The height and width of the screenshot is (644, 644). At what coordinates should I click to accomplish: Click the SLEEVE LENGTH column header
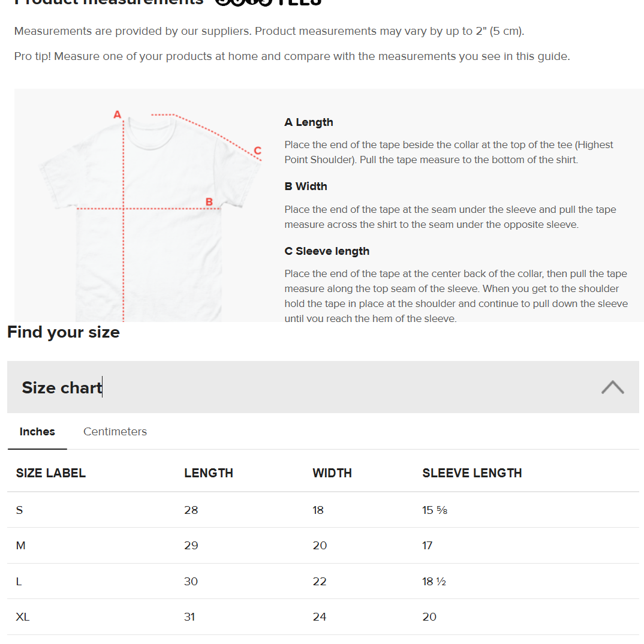click(472, 473)
